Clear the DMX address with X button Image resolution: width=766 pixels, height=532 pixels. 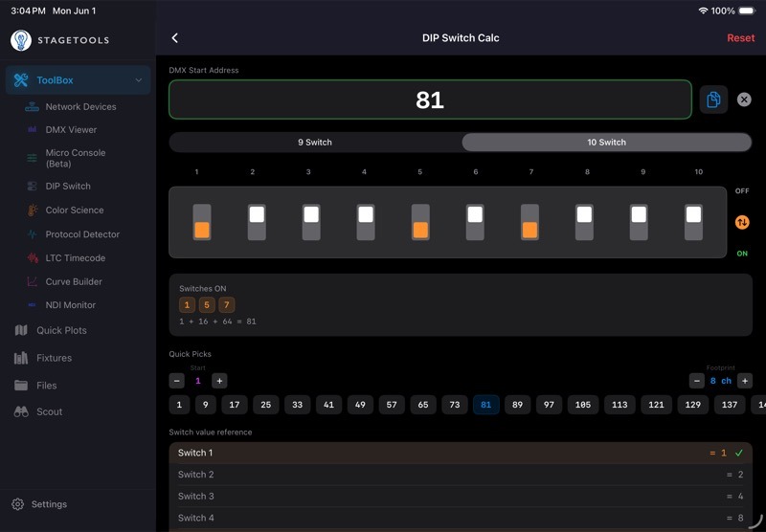(x=744, y=100)
